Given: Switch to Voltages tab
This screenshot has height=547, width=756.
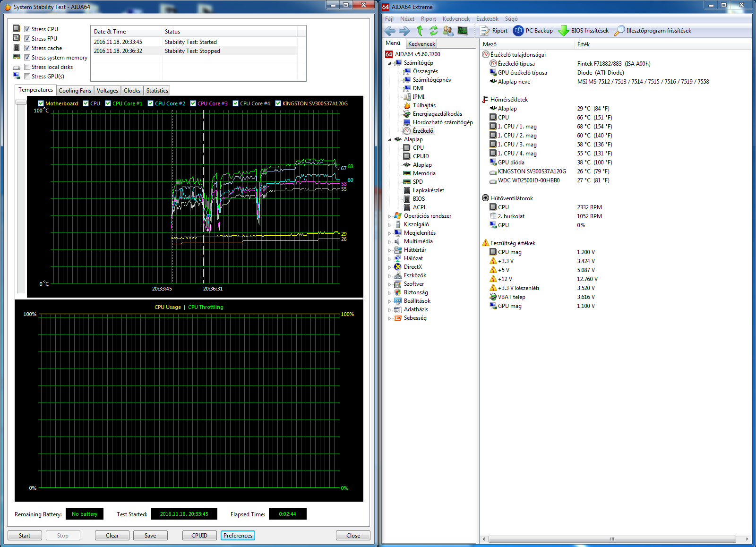Looking at the screenshot, I should pos(107,91).
